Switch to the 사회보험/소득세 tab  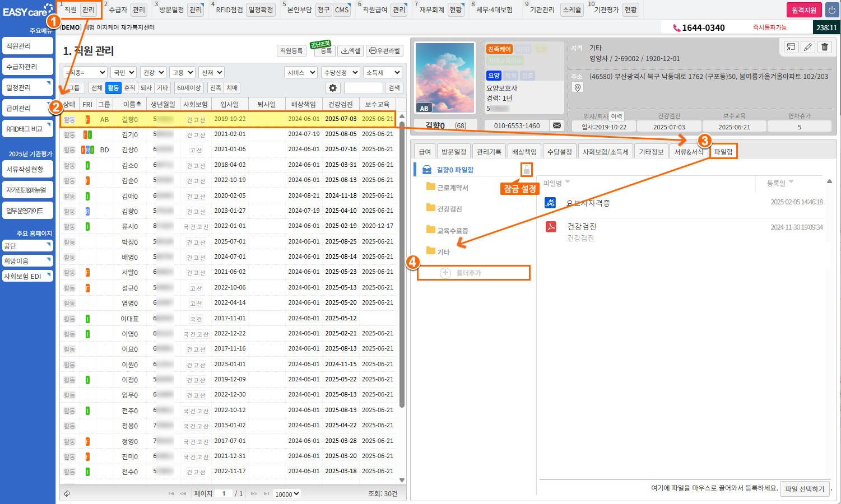click(x=606, y=152)
